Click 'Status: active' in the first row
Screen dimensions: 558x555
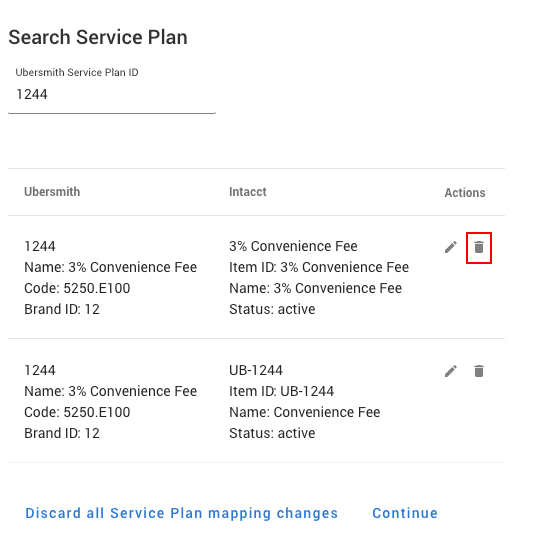(272, 309)
